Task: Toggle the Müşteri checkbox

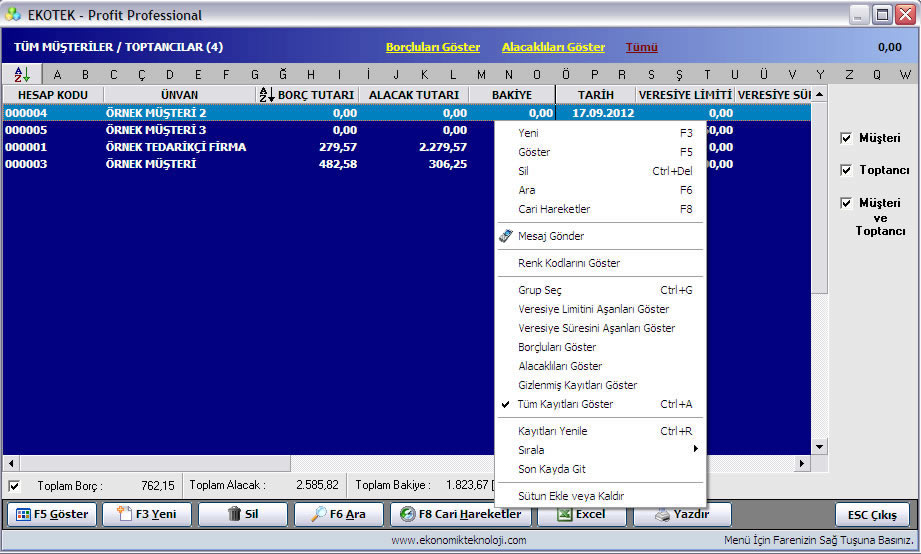Action: [x=846, y=138]
